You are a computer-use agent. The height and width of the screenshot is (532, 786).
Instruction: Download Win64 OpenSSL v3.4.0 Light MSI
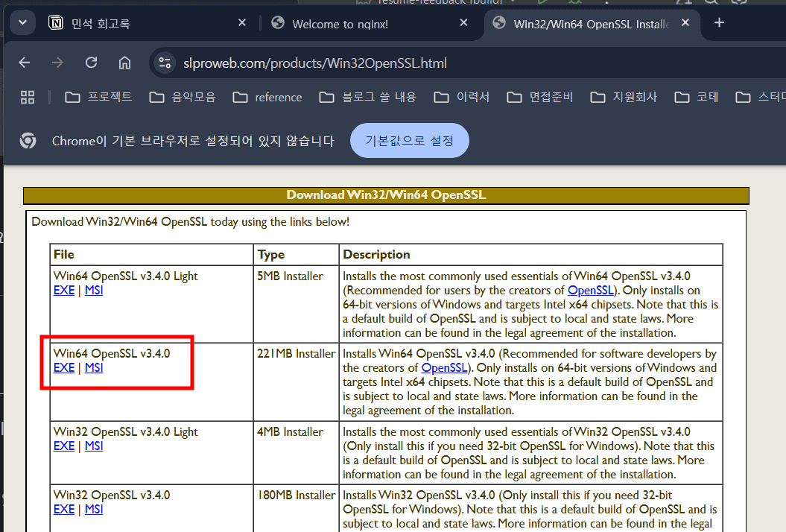tap(94, 291)
